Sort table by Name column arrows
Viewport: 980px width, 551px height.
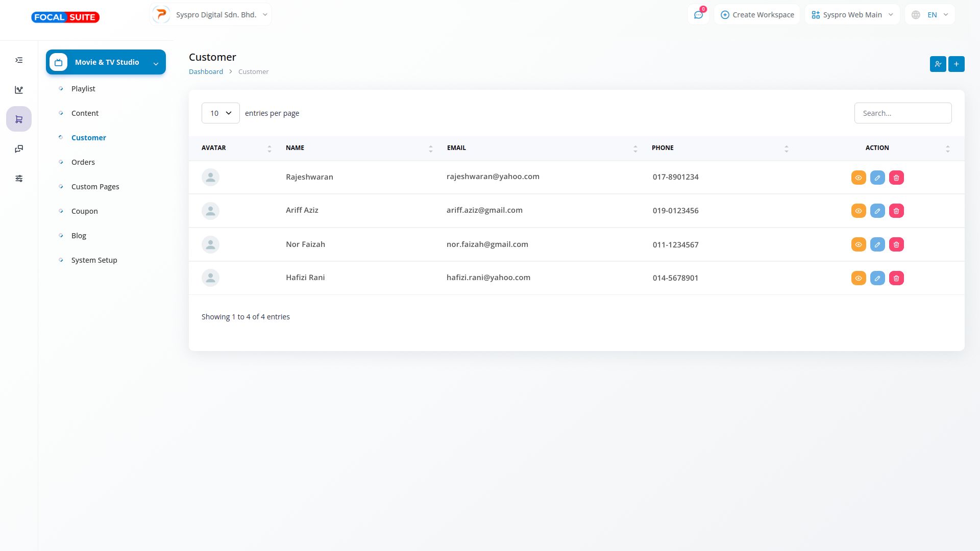tap(430, 148)
